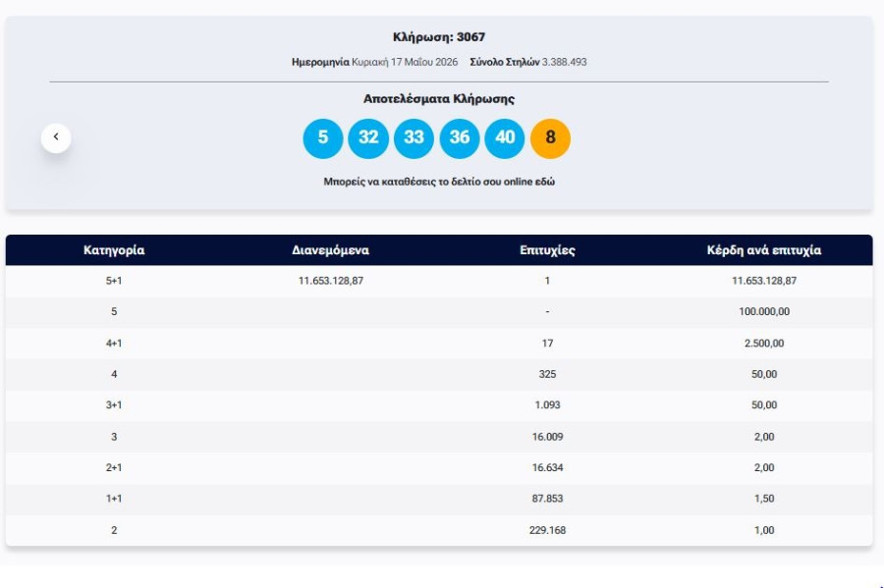Click the 100.000,00 winnings value
The height and width of the screenshot is (588, 884).
764,311
